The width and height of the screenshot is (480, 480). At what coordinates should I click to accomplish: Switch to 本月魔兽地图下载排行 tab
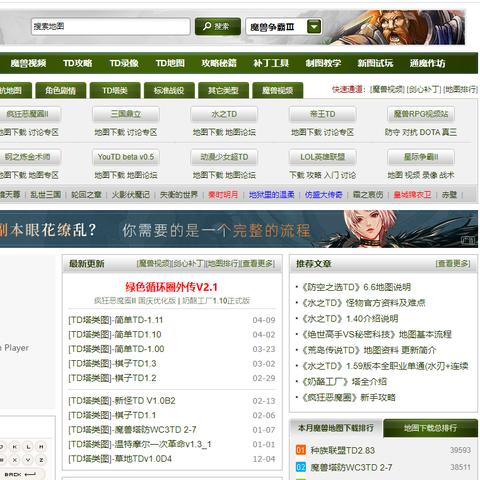(336, 428)
